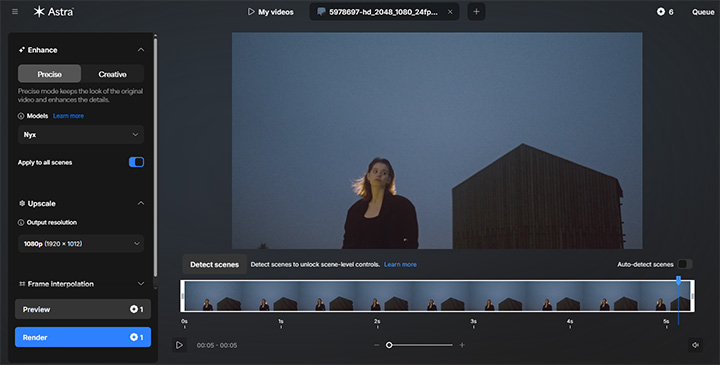Click the Astra logo

(x=53, y=12)
